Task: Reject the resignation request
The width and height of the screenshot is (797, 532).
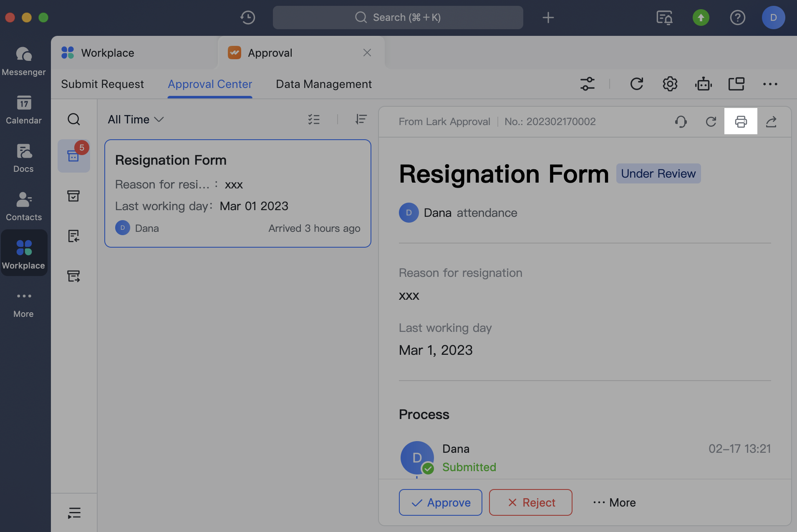Action: click(x=530, y=502)
